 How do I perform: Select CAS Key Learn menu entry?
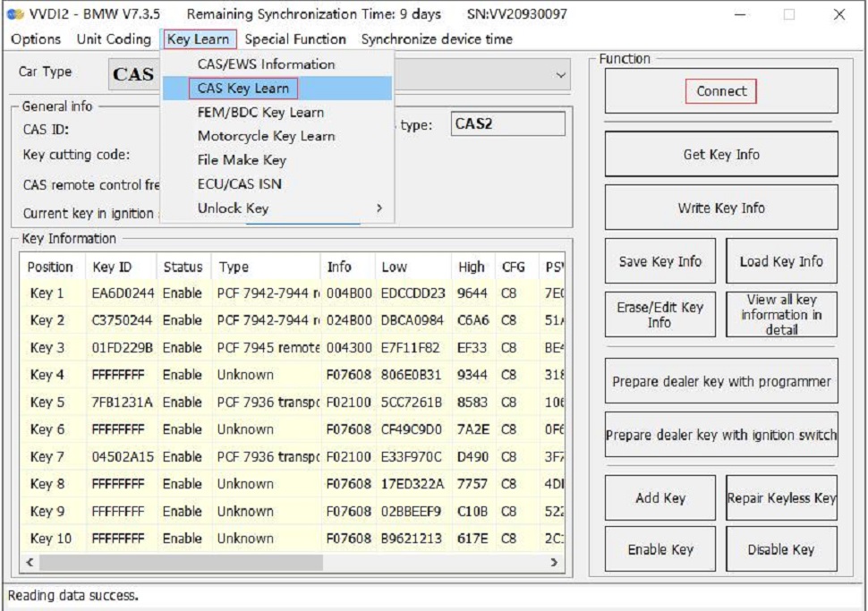coord(243,89)
